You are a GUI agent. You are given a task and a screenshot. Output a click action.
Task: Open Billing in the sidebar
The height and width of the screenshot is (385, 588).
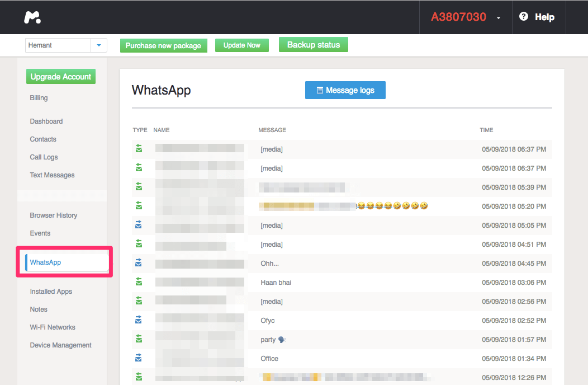pos(39,98)
